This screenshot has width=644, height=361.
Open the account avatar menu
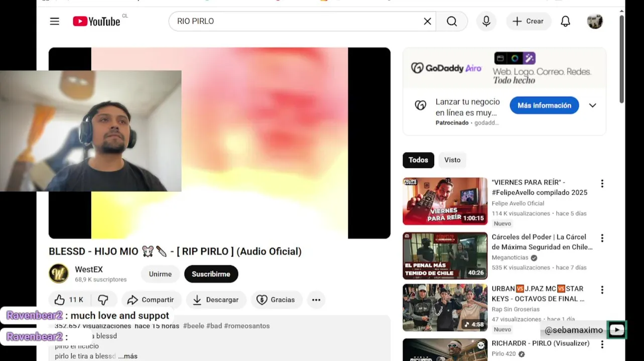(595, 21)
